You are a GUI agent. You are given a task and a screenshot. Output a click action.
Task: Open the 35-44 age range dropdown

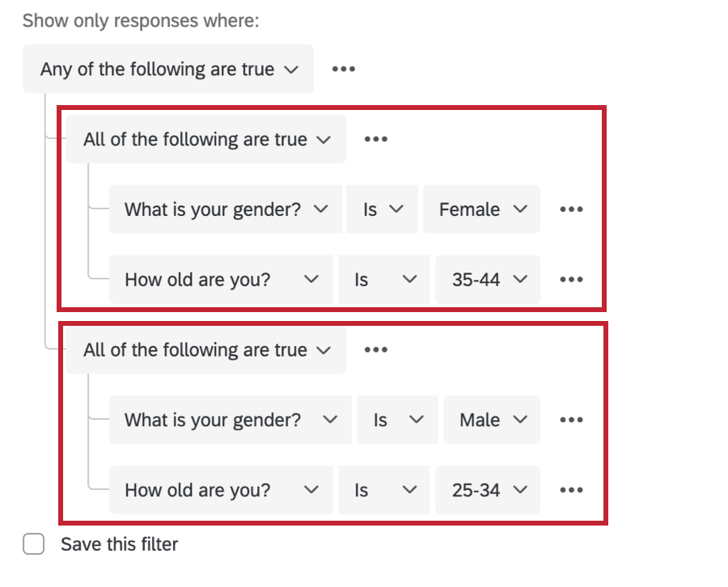(x=488, y=279)
